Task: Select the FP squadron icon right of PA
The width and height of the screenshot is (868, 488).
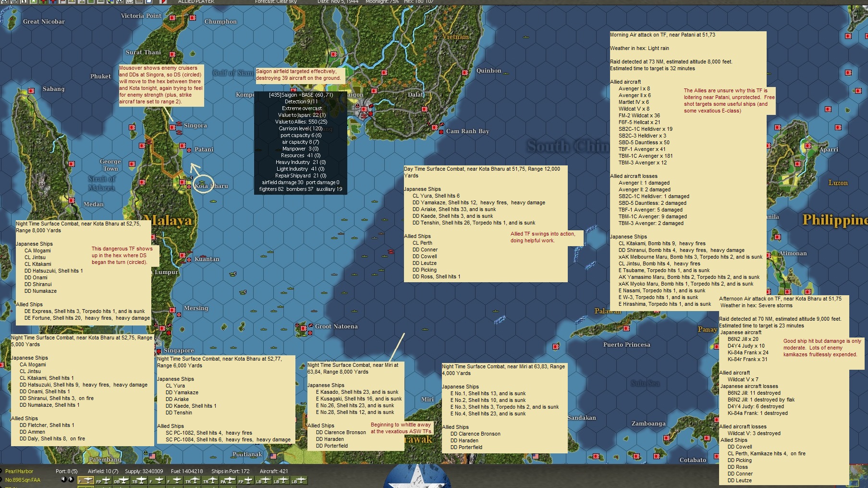Action: tap(245, 480)
